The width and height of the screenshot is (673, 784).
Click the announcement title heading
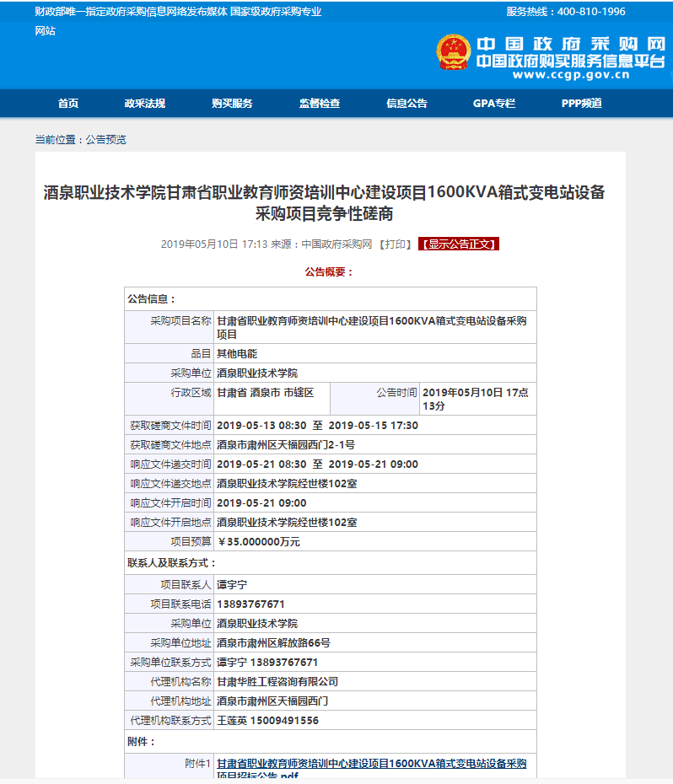tap(325, 202)
